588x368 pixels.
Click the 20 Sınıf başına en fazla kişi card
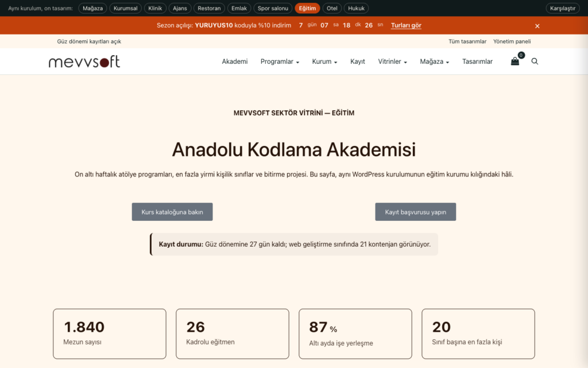[x=478, y=334]
